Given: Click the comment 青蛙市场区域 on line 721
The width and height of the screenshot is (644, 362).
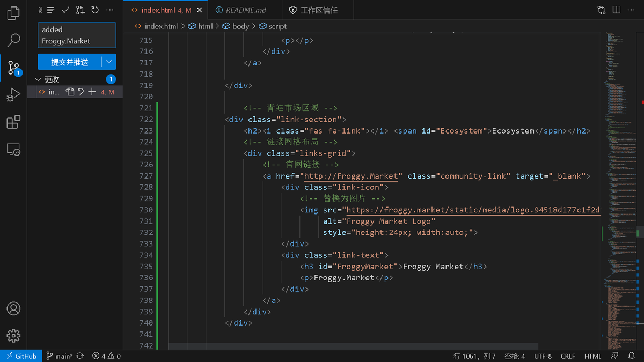Looking at the screenshot, I should (292, 108).
